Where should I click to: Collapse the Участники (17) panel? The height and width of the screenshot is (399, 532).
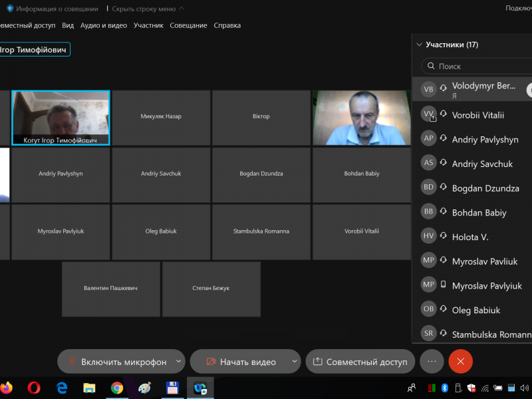click(x=419, y=45)
